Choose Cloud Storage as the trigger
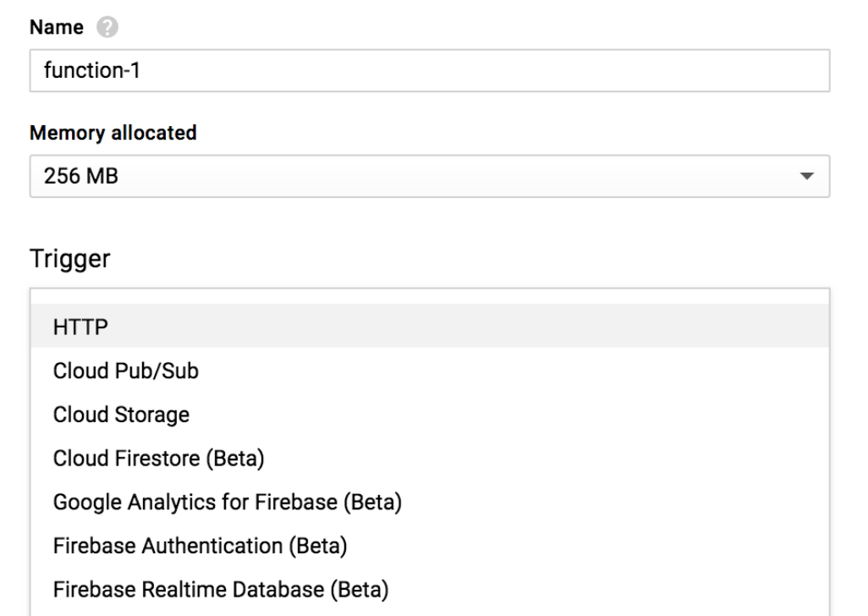Image resolution: width=868 pixels, height=616 pixels. point(430,414)
